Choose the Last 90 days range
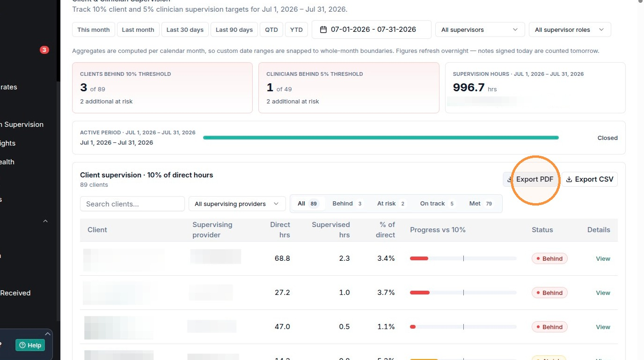644x360 pixels. click(x=234, y=29)
